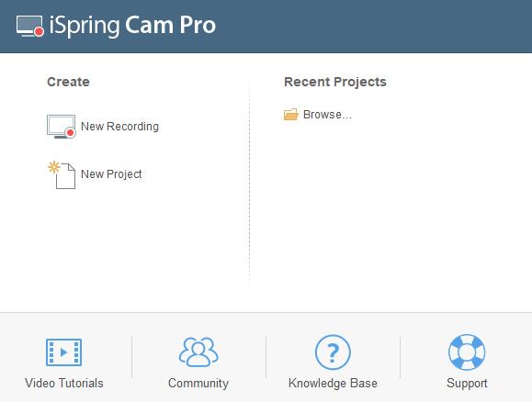Visit the Community text link
Viewport: 532px width, 402px height.
point(198,384)
